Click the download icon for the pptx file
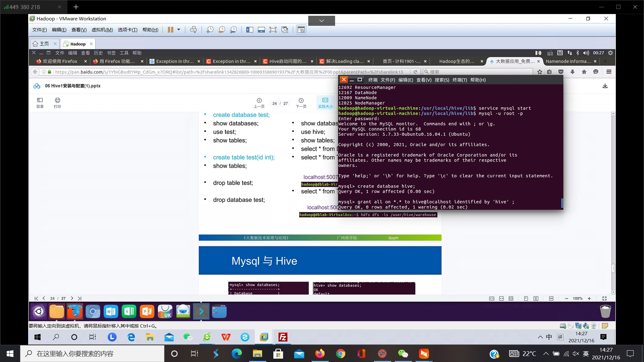Screen dimensions: 644x362 (605, 86)
